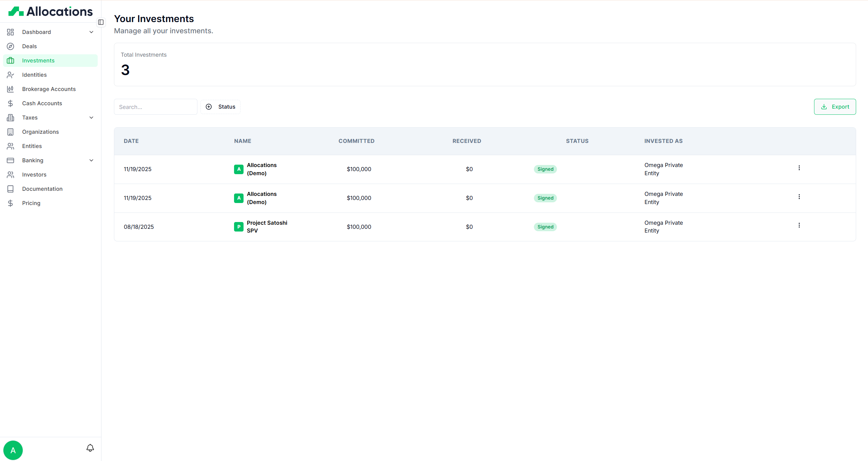Click the green P icon of Project Satoshi
Viewport: 868px width, 461px height.
(239, 227)
